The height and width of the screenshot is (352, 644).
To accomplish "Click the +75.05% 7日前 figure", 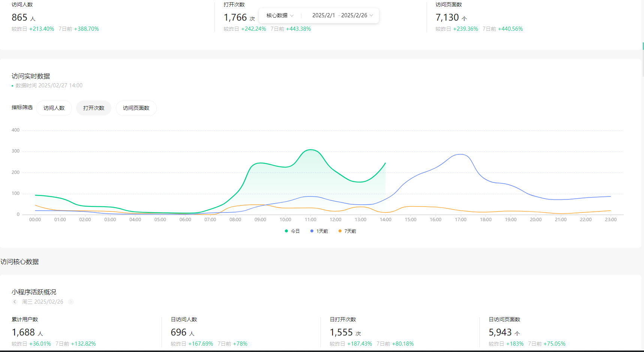I will pyautogui.click(x=554, y=344).
